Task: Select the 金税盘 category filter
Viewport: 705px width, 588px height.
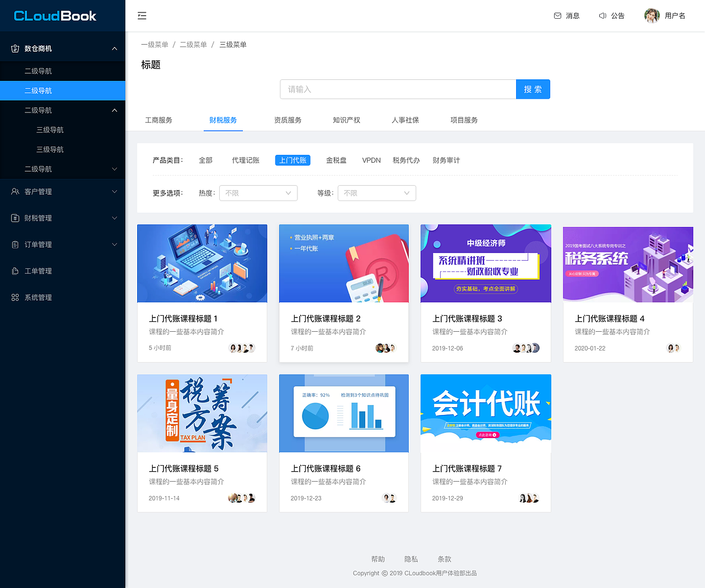Action: point(336,160)
